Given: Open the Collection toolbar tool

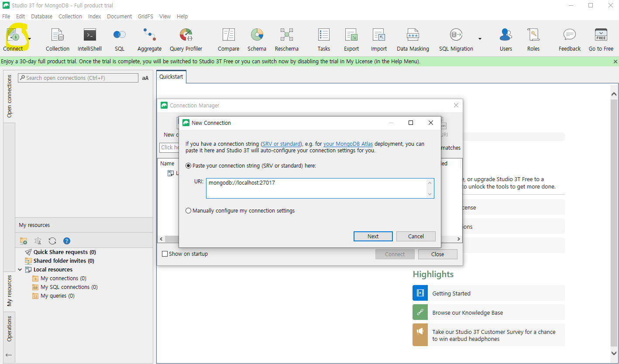Looking at the screenshot, I should (58, 40).
